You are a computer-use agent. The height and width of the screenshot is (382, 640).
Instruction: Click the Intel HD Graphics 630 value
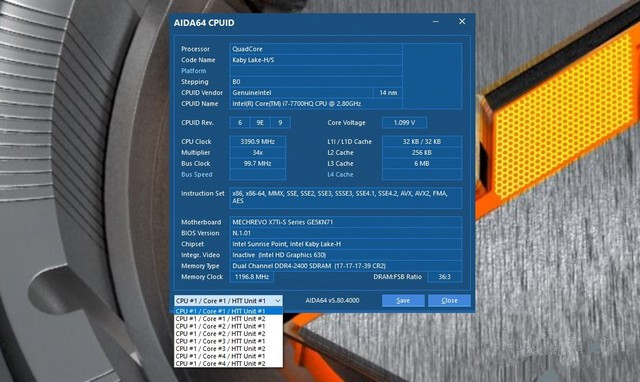(345, 255)
